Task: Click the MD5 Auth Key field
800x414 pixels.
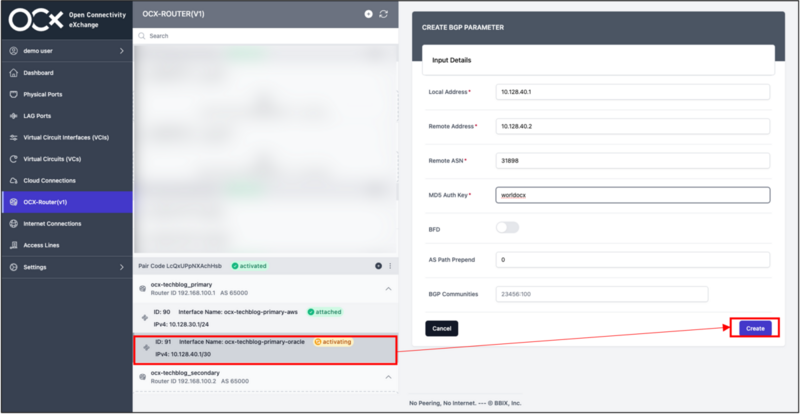Action: (633, 195)
